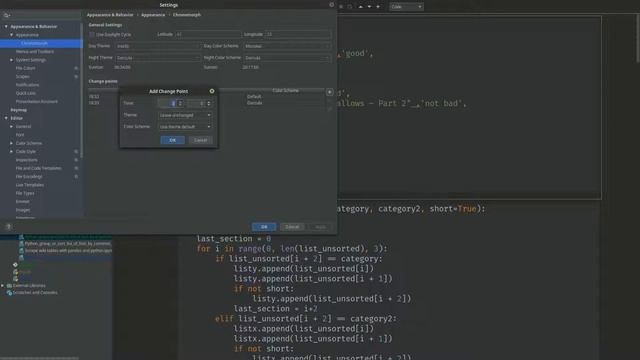Click the Time minute input field
Image resolution: width=640 pixels, height=360 pixels.
[x=196, y=103]
